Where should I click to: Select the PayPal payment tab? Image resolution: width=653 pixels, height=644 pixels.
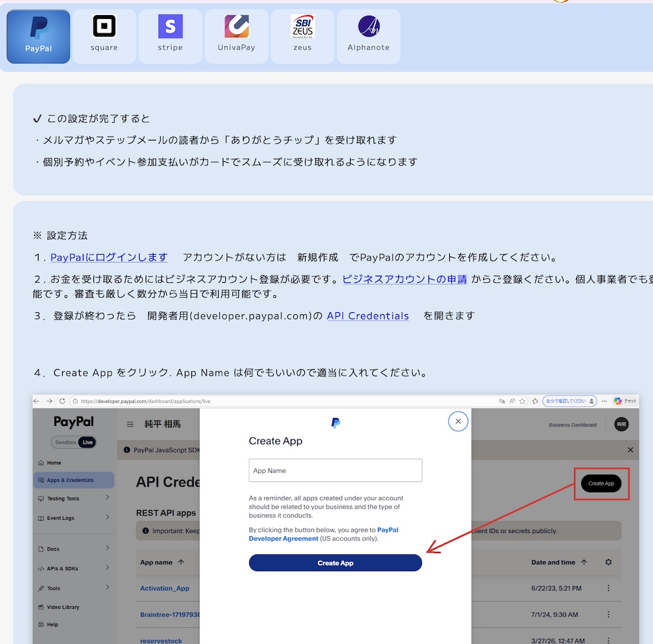39,37
